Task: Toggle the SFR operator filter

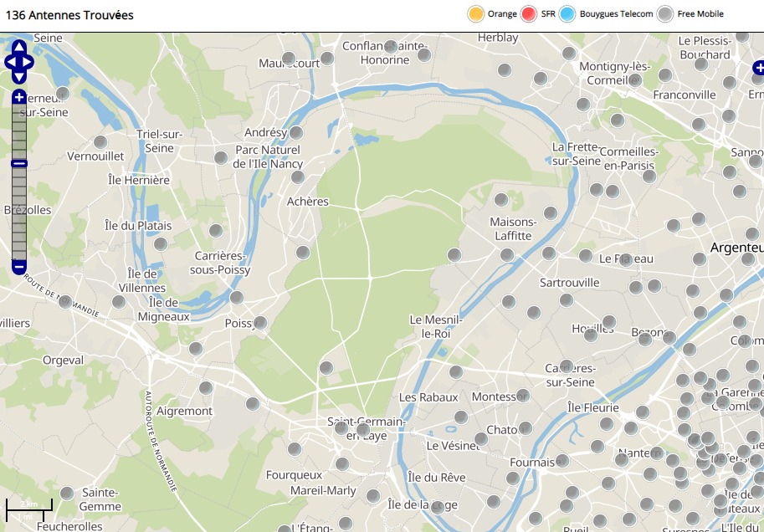Action: point(528,14)
